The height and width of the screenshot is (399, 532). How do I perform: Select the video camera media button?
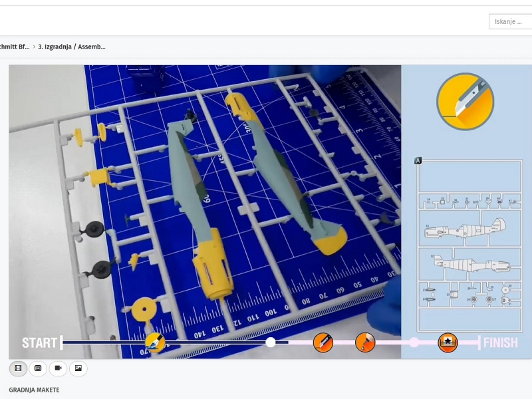58,368
